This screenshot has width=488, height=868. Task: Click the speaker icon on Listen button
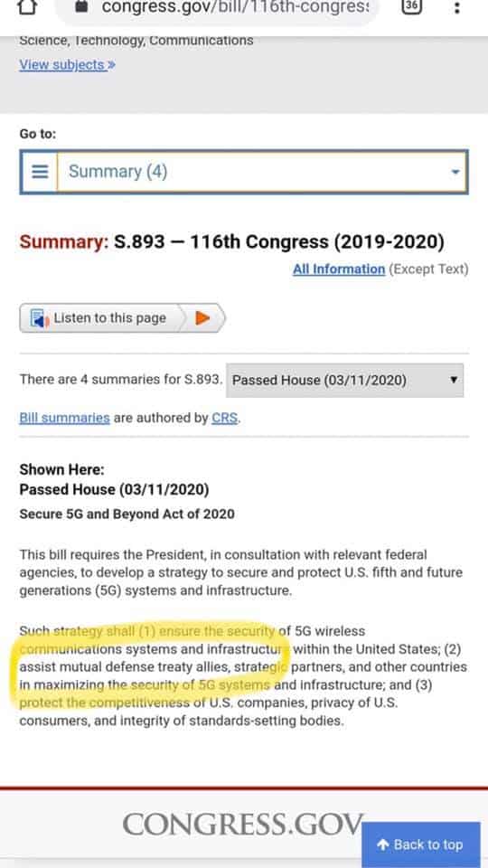coord(39,318)
